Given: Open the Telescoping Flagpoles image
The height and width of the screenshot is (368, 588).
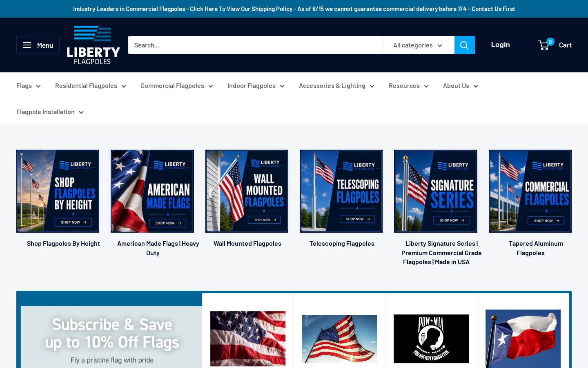Looking at the screenshot, I should [x=341, y=191].
